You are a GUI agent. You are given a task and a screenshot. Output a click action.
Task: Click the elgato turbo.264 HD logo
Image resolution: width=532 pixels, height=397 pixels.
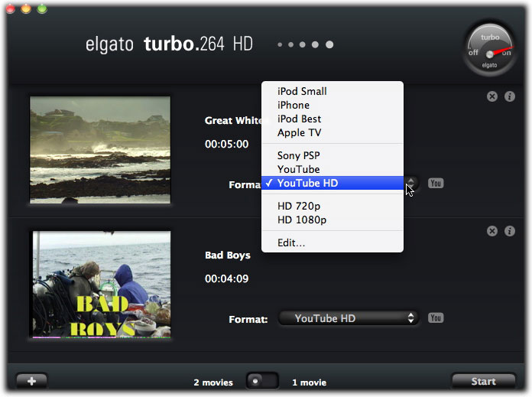point(169,44)
